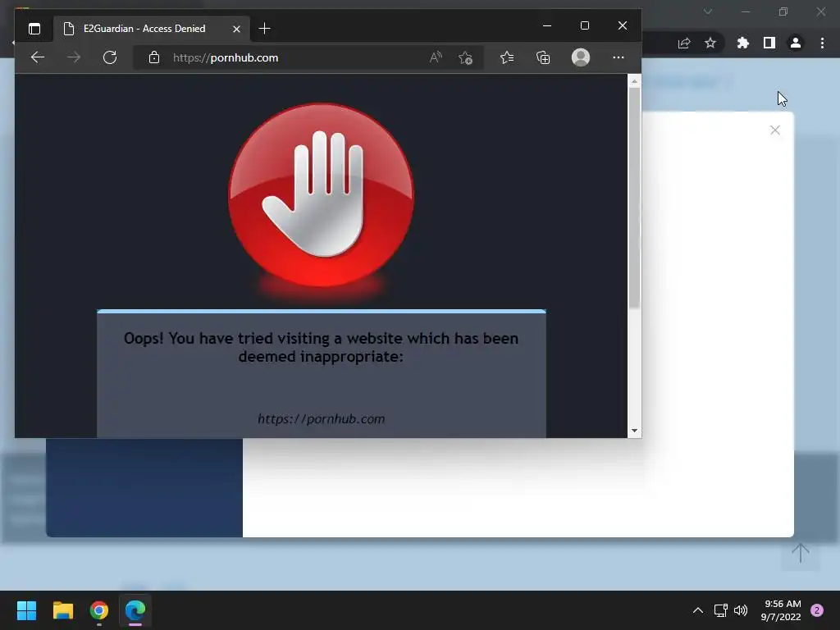Viewport: 840px width, 630px height.
Task: Open the Edge profile avatar
Action: [x=581, y=57]
